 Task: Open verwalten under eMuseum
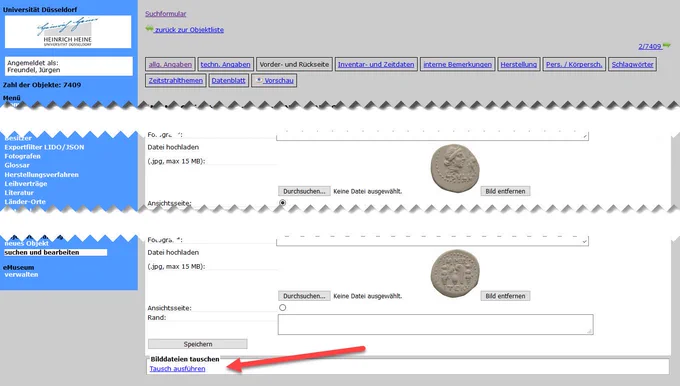tap(21, 275)
